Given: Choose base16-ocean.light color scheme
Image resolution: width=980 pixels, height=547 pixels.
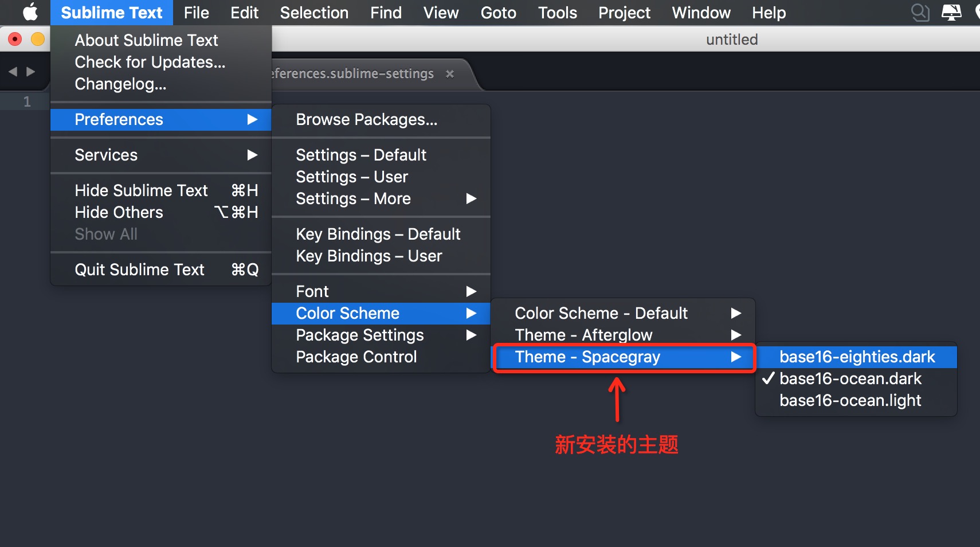Looking at the screenshot, I should 850,400.
